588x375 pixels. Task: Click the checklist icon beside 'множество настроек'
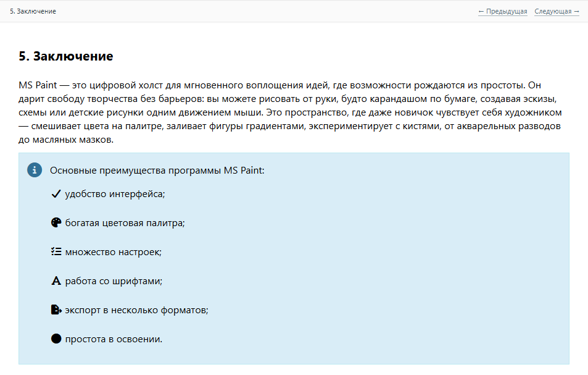click(x=56, y=252)
